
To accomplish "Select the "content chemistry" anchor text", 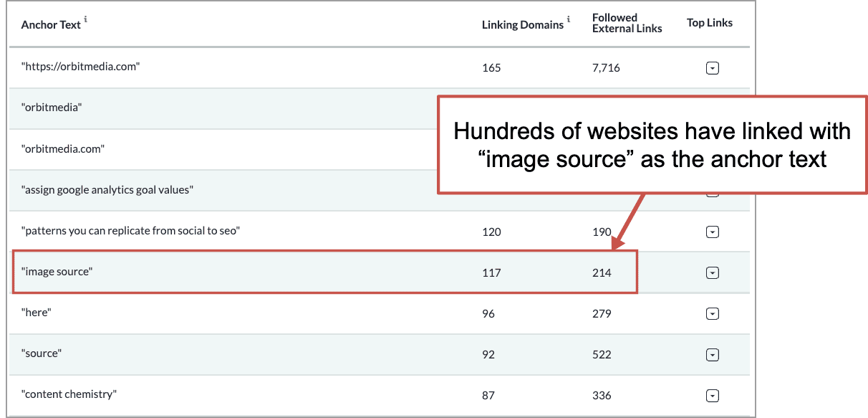I will (x=69, y=394).
